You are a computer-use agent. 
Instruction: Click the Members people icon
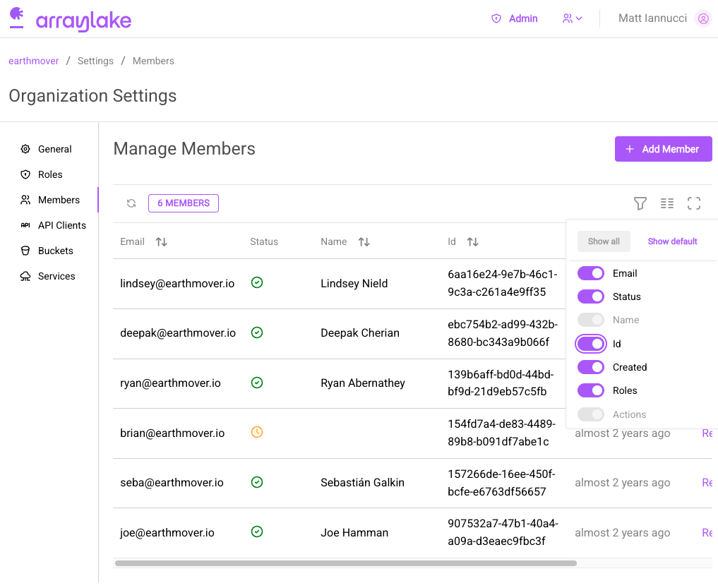point(25,200)
